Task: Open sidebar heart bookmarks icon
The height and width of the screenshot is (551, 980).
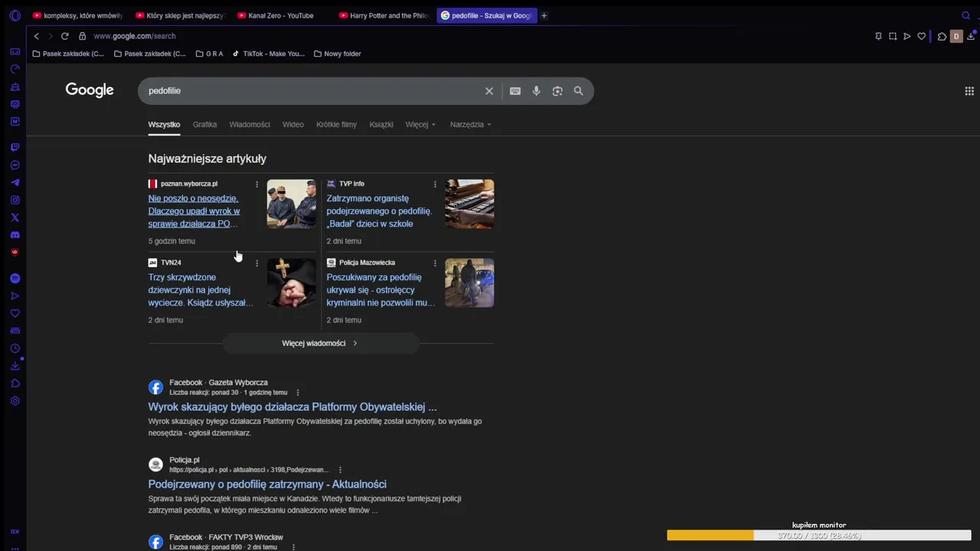Action: 15,313
